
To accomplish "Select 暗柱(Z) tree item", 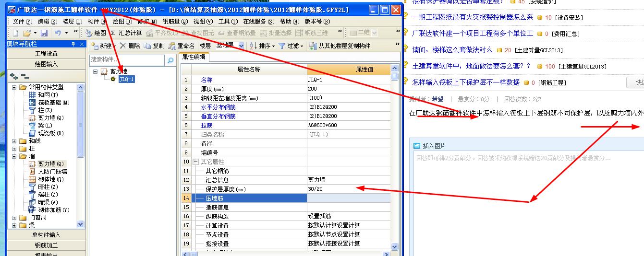I will coord(43,187).
